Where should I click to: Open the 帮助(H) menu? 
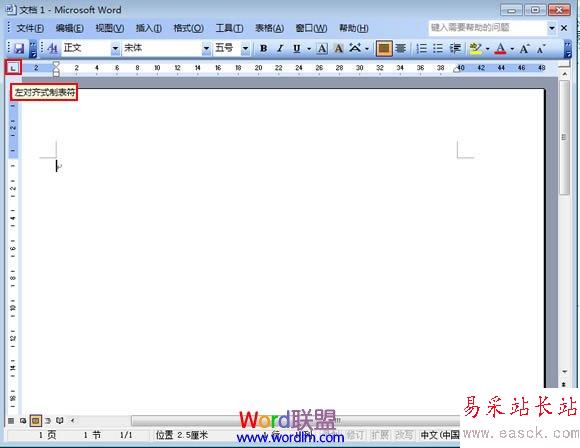coord(354,28)
